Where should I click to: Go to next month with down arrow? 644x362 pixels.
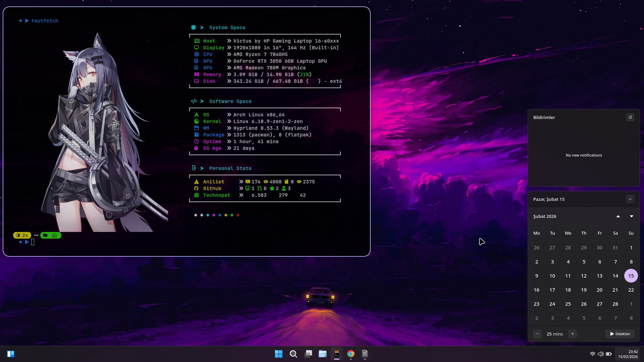click(x=631, y=216)
